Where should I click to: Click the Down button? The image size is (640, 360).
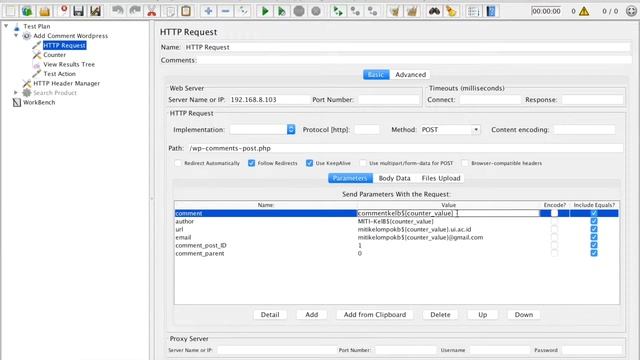pyautogui.click(x=524, y=315)
